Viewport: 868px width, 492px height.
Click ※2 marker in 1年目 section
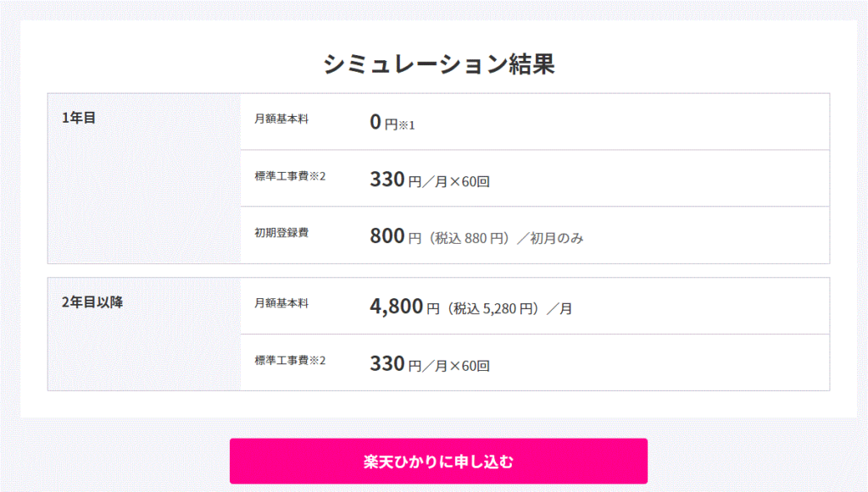pyautogui.click(x=317, y=176)
